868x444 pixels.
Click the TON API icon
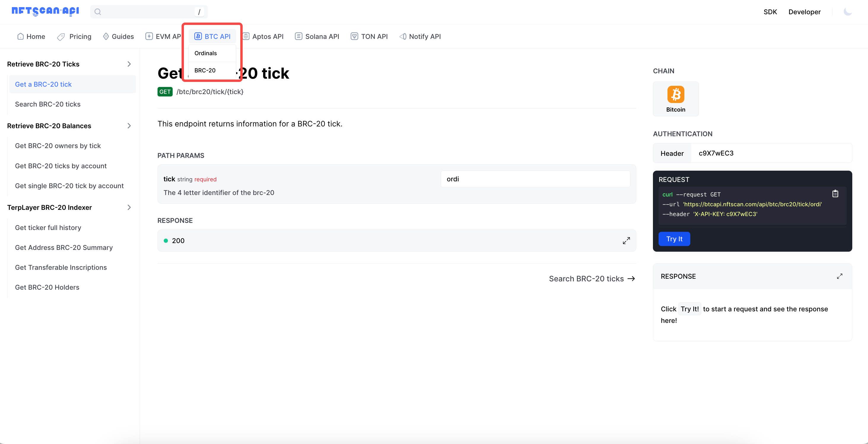click(x=354, y=36)
